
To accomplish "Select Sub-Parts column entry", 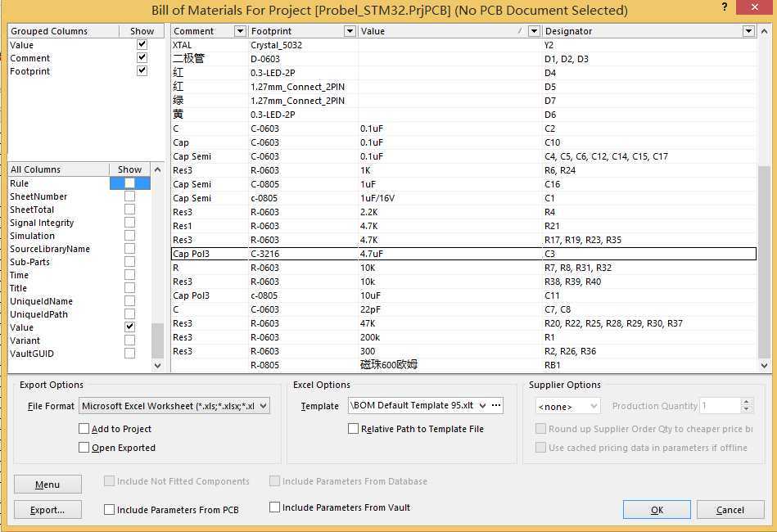I will [x=29, y=262].
